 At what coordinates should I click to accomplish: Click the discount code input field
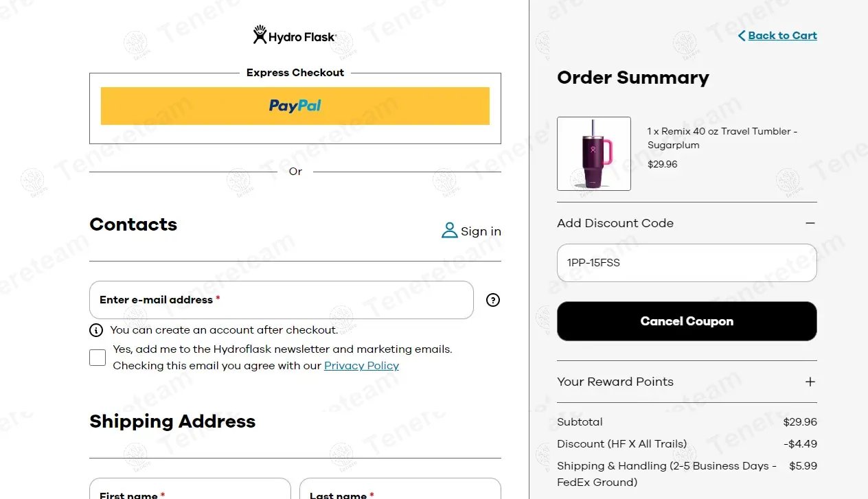tap(687, 263)
